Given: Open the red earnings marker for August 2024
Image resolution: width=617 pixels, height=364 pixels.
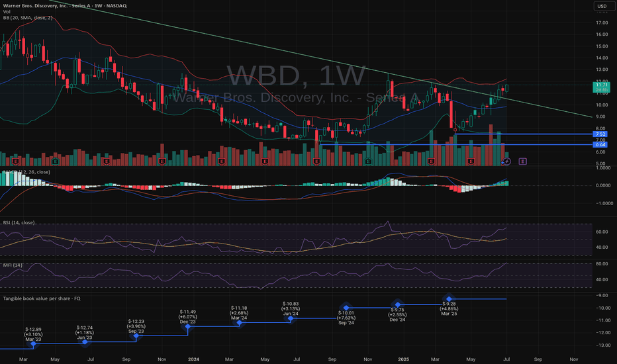Looking at the screenshot, I should pos(316,161).
